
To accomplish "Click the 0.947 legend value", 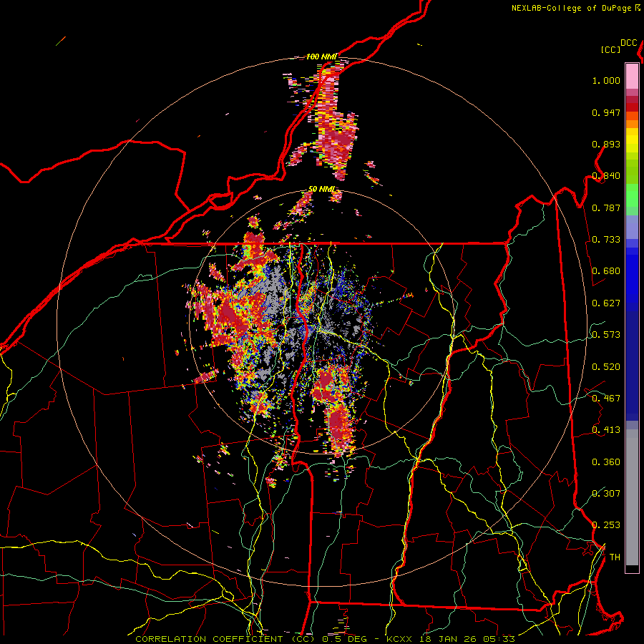I will point(606,112).
